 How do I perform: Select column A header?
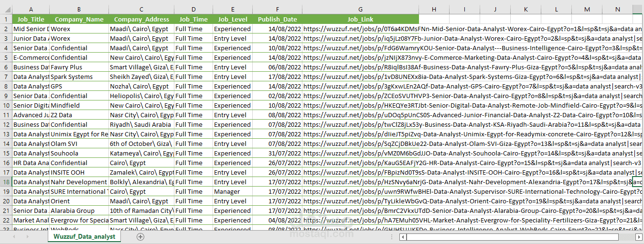(x=31, y=10)
